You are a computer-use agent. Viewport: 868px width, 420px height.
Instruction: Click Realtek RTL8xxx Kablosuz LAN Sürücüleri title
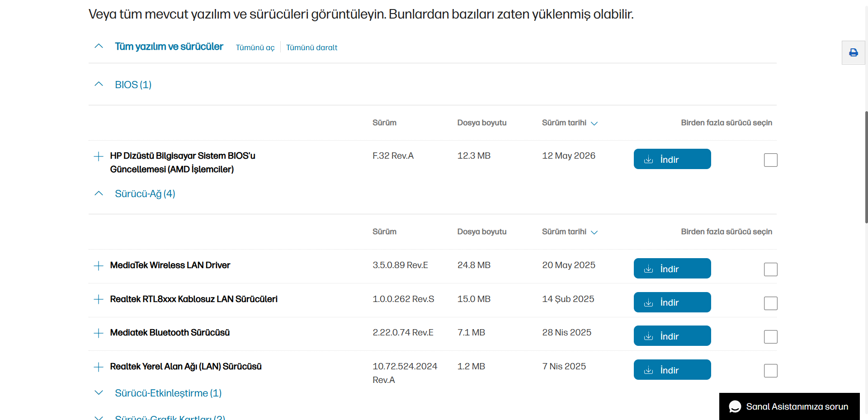[x=193, y=299]
